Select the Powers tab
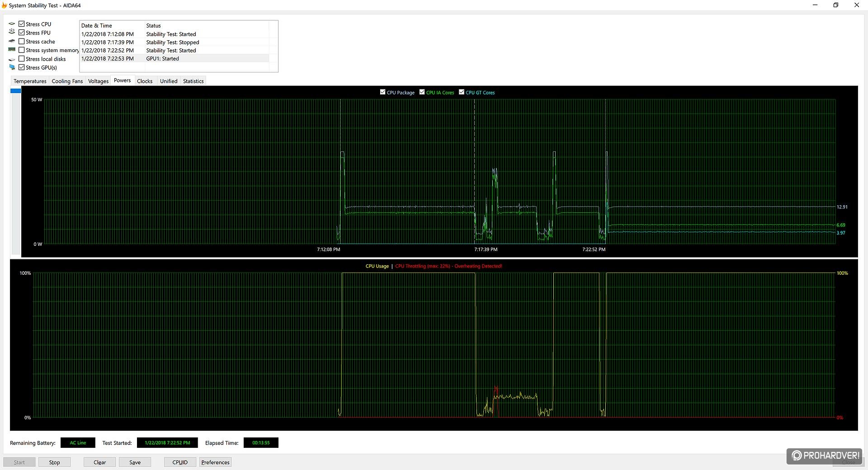The image size is (868, 470). click(123, 80)
